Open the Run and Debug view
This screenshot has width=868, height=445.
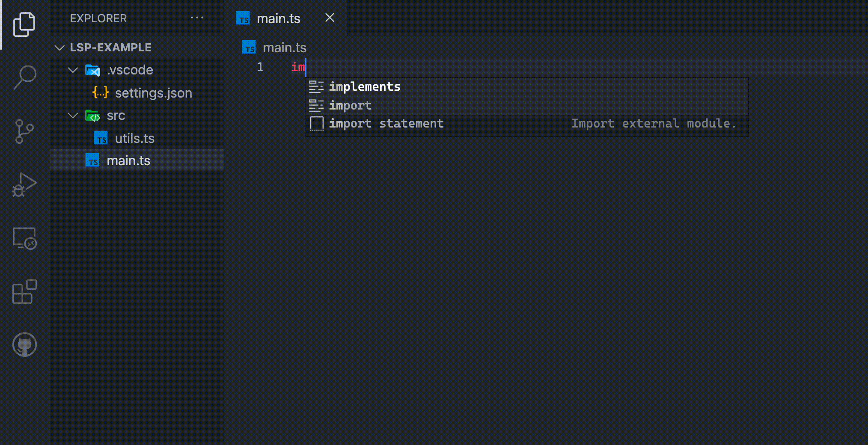pos(24,185)
